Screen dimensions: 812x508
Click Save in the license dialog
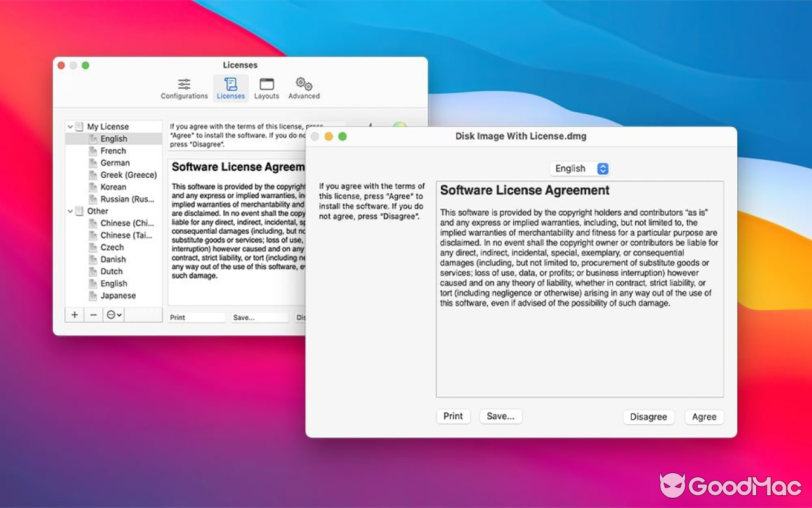click(501, 416)
